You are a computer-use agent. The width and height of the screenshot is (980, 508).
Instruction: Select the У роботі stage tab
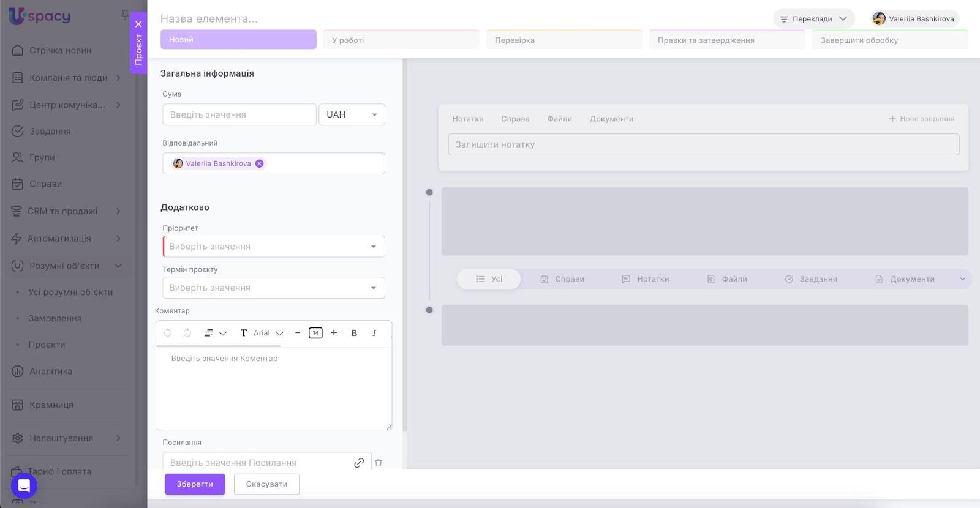(401, 40)
